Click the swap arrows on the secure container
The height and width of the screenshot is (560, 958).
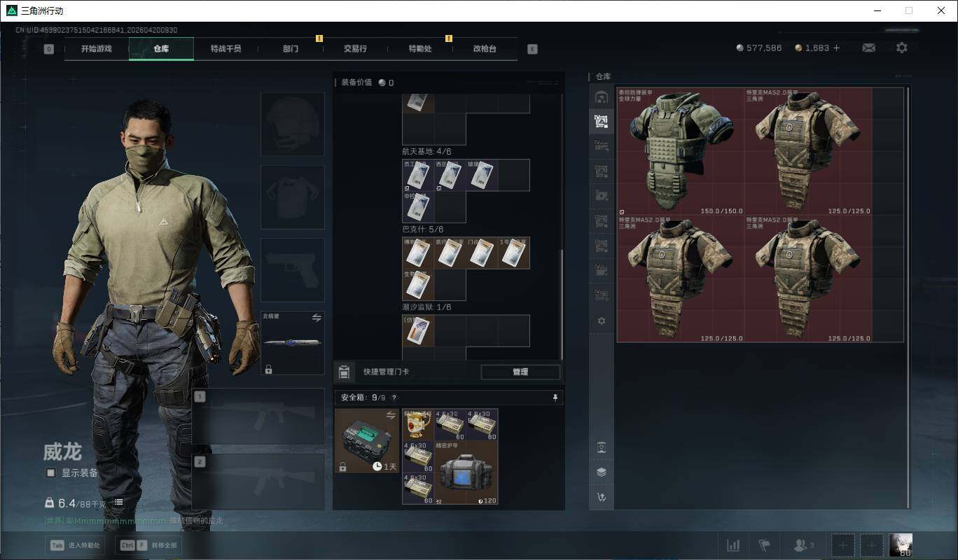391,416
